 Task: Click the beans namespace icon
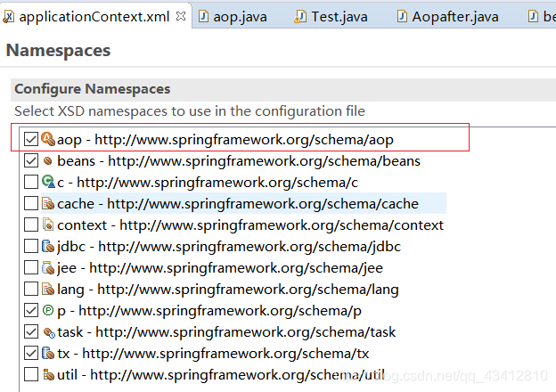(x=48, y=161)
